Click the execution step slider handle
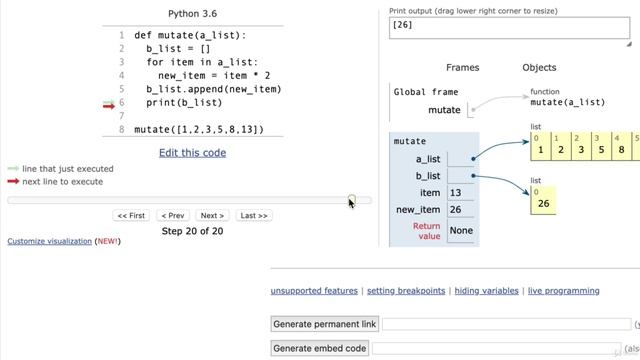640x360 pixels. pos(351,199)
